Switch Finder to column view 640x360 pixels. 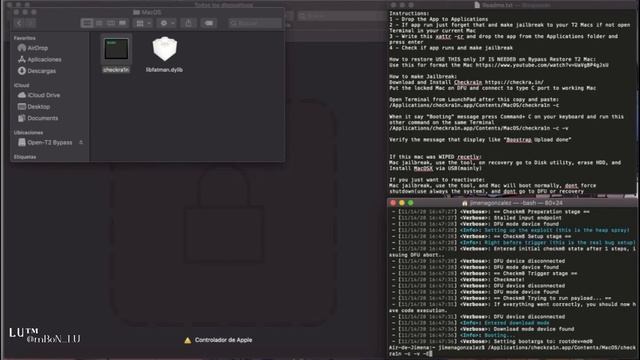[x=111, y=23]
